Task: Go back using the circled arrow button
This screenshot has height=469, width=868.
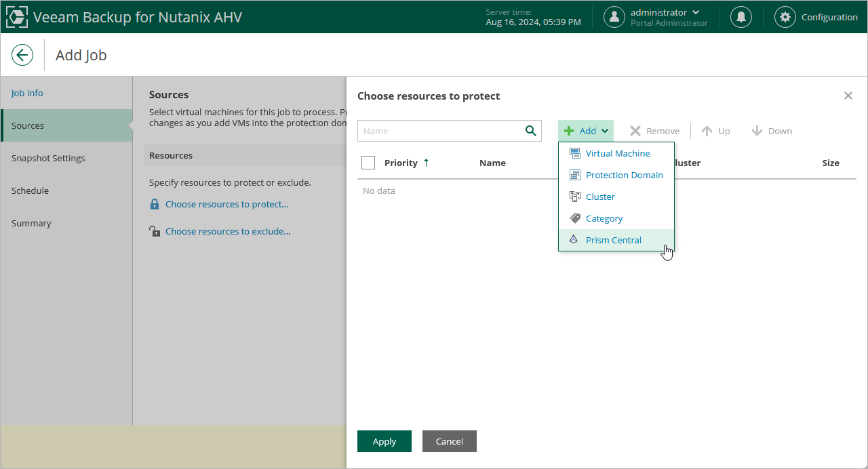Action: click(22, 55)
